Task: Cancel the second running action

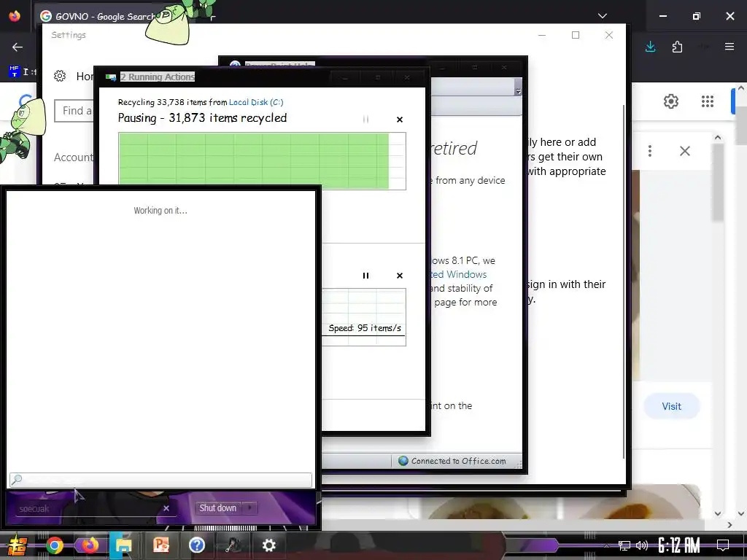Action: [400, 276]
